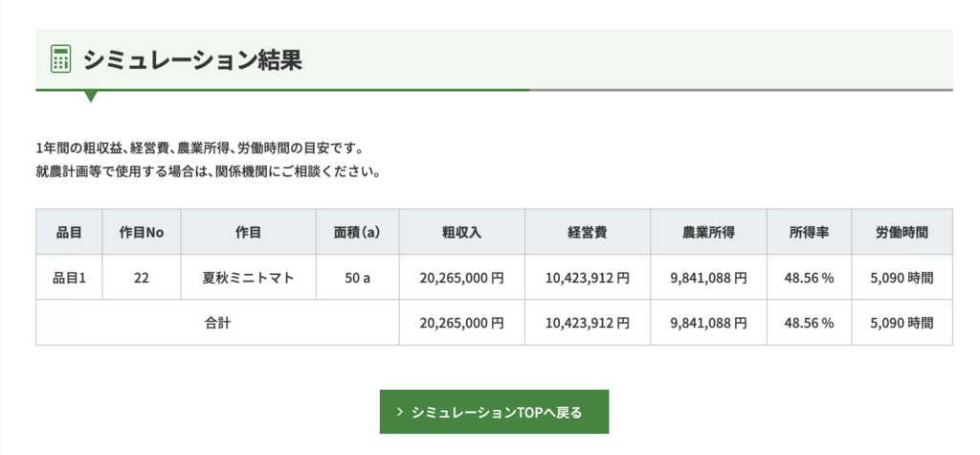980x455 pixels.
Task: Select the 品目1 row cell
Action: point(69,277)
